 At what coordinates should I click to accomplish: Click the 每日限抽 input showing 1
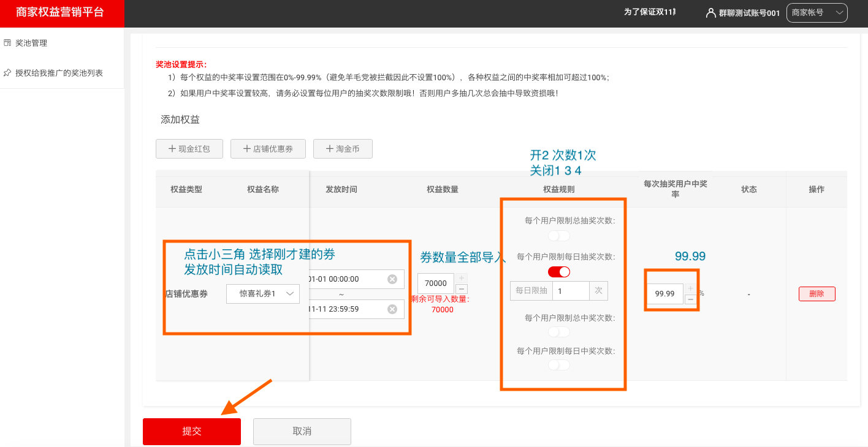point(571,291)
